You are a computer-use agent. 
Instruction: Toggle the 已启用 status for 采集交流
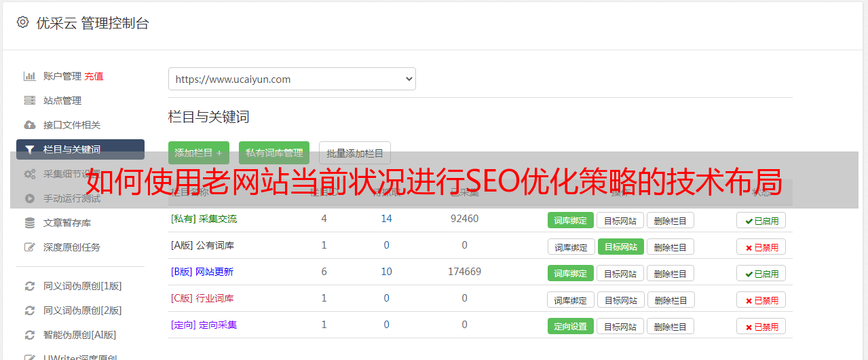pos(761,220)
